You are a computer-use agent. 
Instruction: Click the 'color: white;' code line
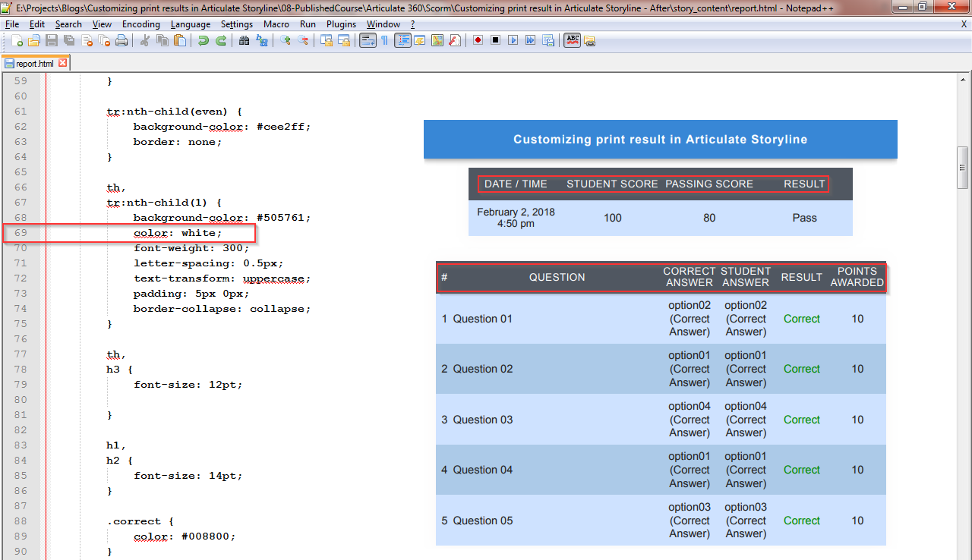178,233
